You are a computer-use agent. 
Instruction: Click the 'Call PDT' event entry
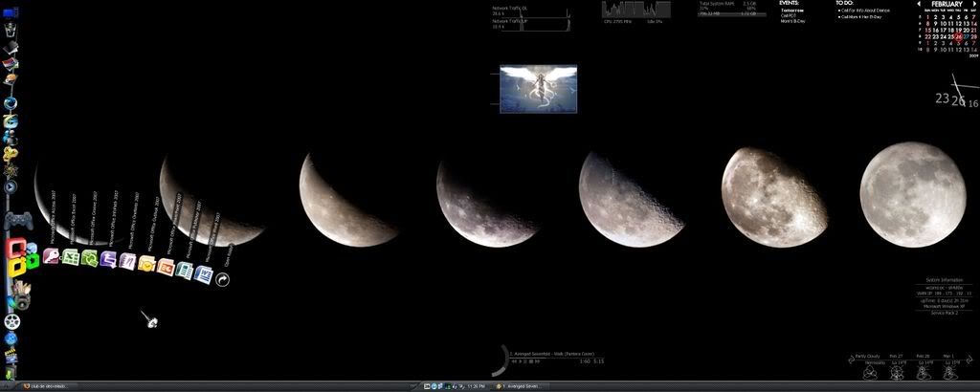click(789, 15)
